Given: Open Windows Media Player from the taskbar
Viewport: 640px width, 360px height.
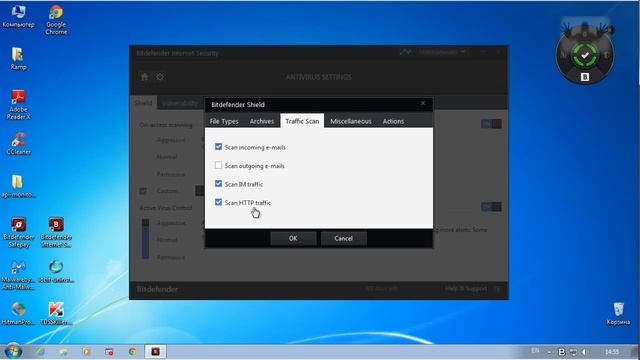Looking at the screenshot, I should pos(86,351).
